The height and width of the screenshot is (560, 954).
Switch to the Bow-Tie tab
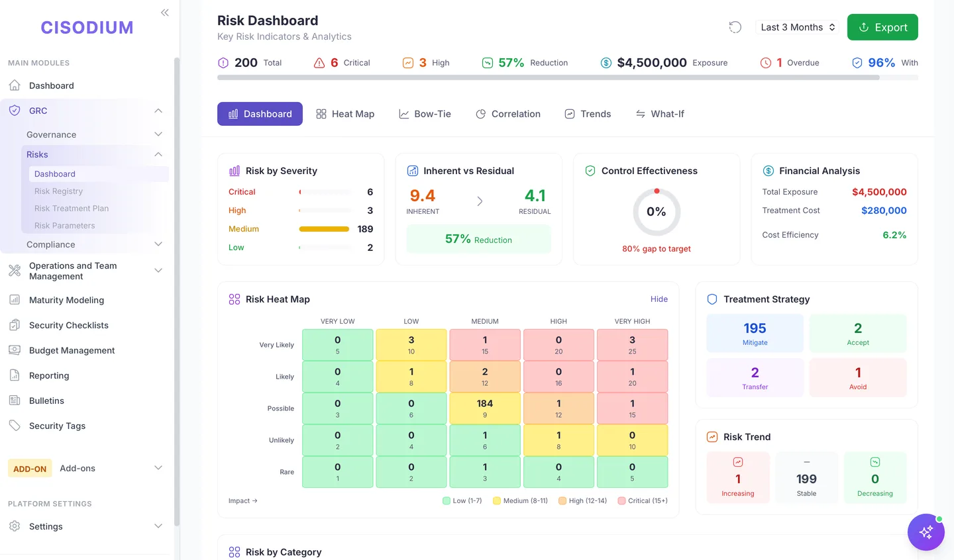pyautogui.click(x=425, y=114)
